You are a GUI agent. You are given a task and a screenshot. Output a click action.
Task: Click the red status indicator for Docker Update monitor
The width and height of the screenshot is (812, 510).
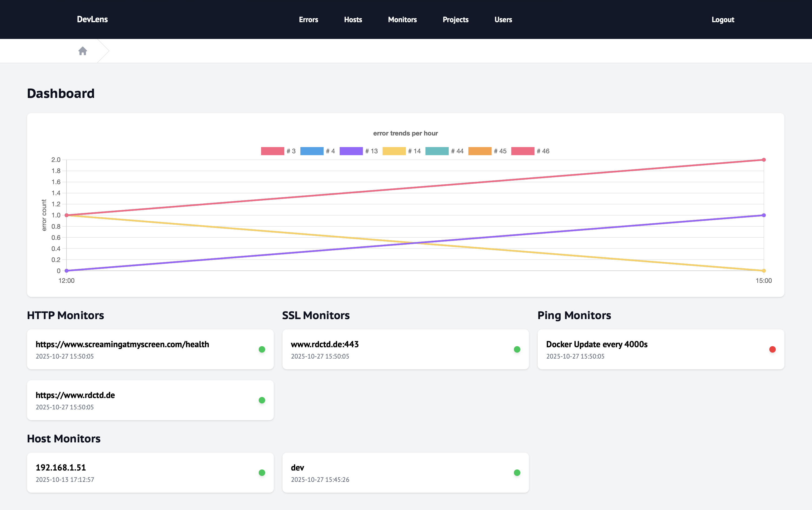click(x=772, y=349)
